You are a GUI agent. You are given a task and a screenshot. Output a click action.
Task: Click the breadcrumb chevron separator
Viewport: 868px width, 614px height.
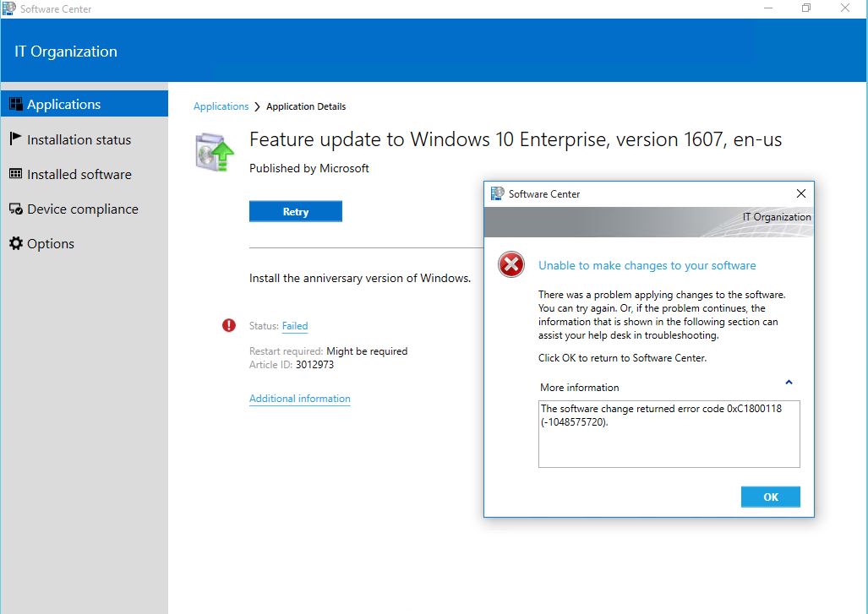258,106
